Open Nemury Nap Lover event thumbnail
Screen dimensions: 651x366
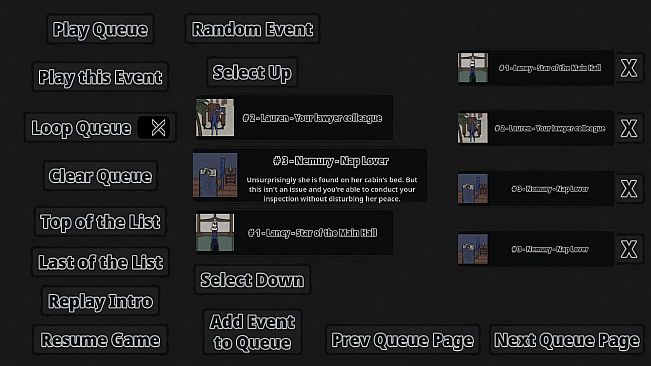[x=215, y=175]
